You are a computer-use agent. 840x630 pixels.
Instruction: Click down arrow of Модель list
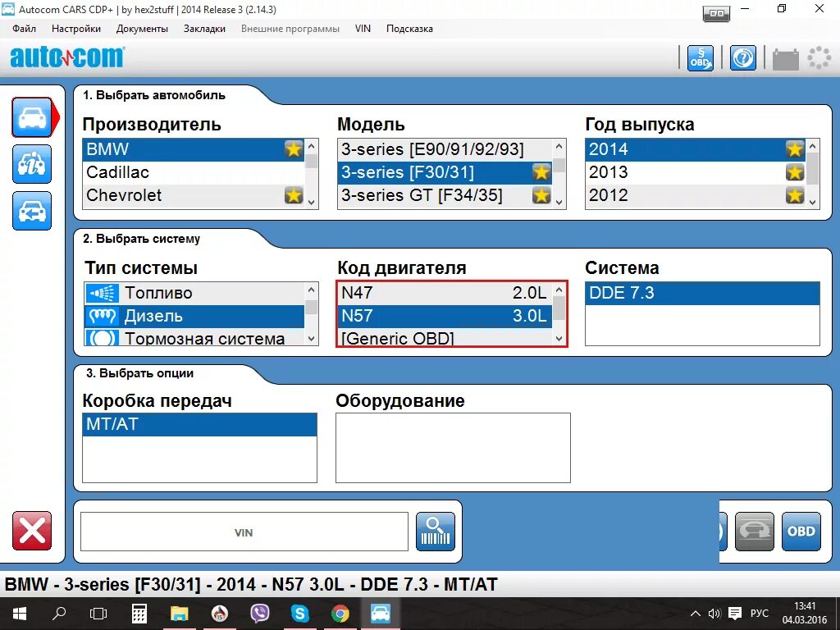click(559, 203)
